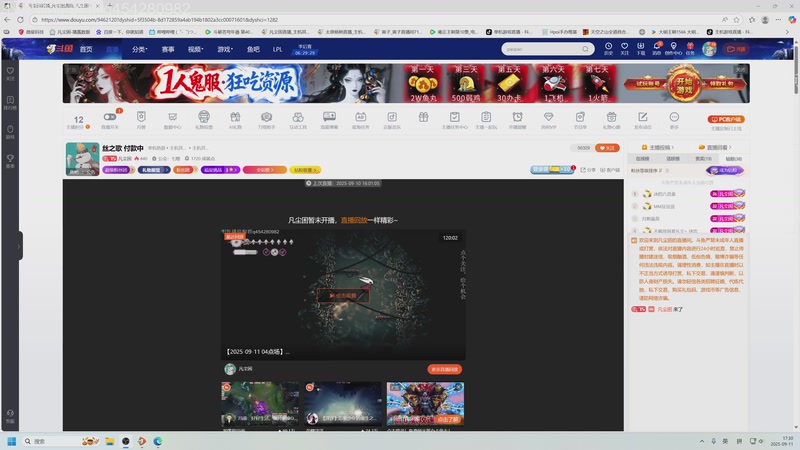Open the LPL nav item
Image resolution: width=800 pixels, height=450 pixels.
(277, 49)
